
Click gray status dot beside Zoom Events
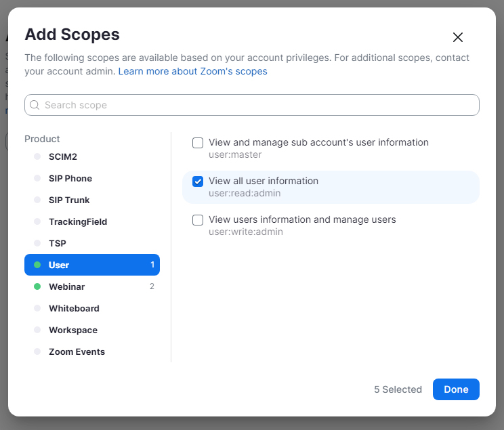pos(37,351)
